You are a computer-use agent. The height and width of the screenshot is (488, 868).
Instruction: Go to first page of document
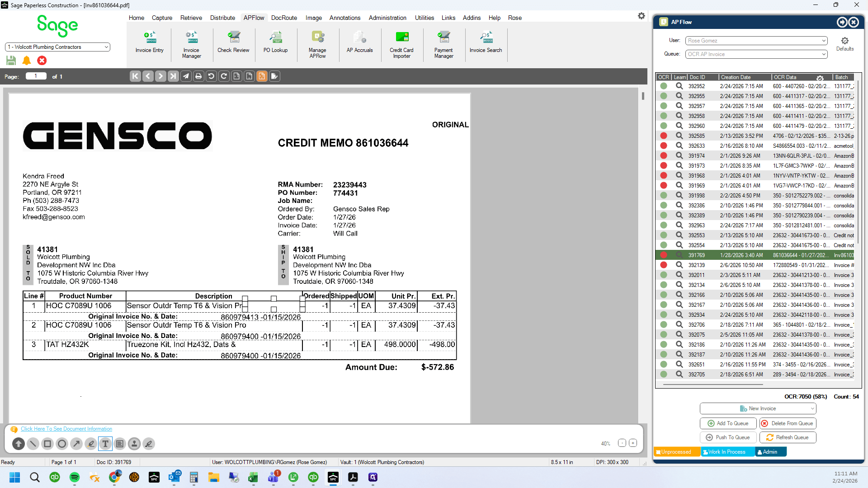135,76
